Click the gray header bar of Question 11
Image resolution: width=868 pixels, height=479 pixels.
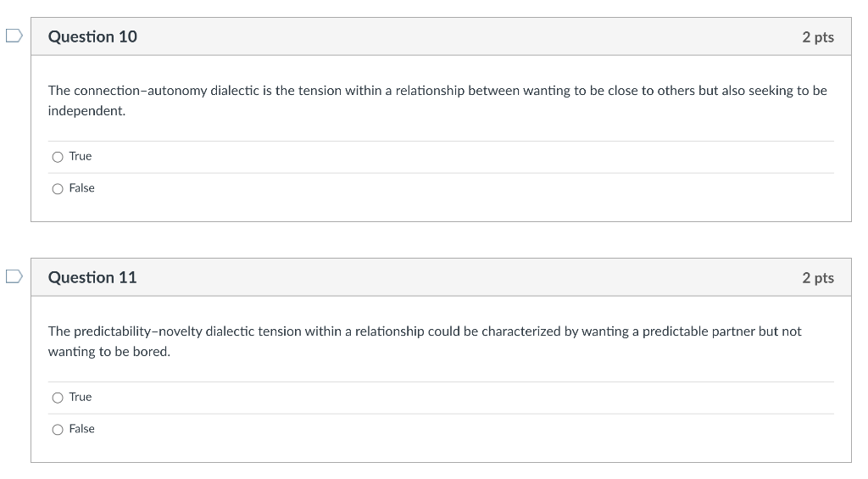pyautogui.click(x=441, y=277)
